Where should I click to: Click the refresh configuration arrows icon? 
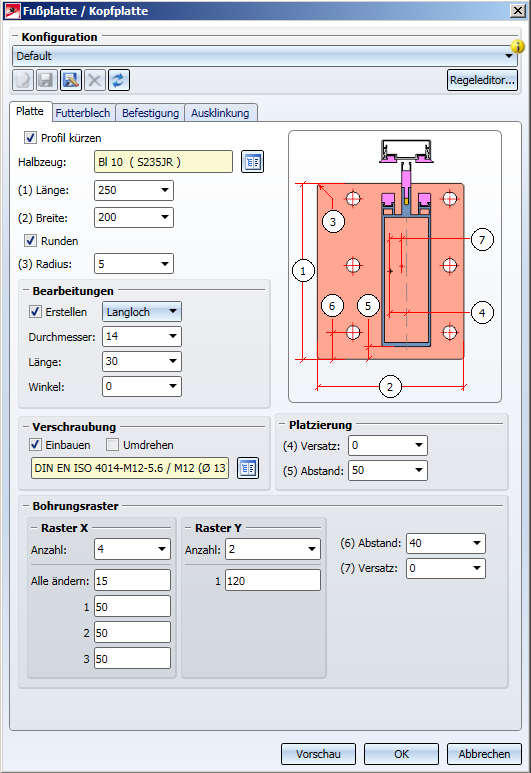(119, 80)
